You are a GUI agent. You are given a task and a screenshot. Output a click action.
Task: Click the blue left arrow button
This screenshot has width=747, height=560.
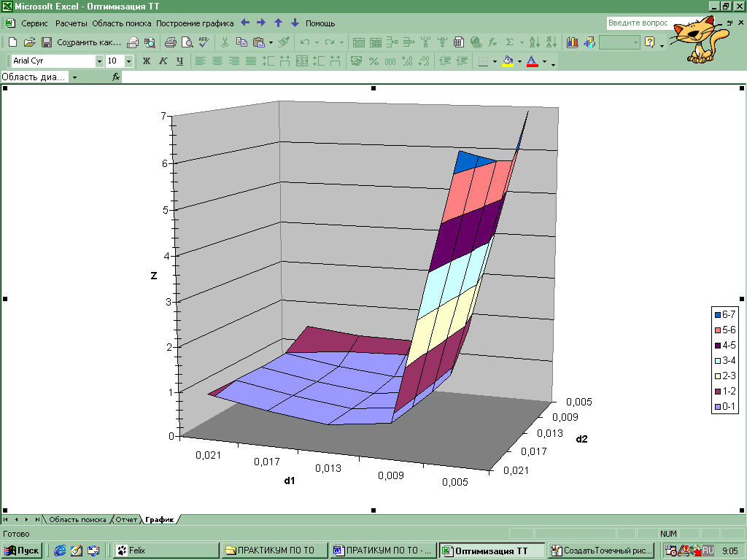[x=245, y=23]
